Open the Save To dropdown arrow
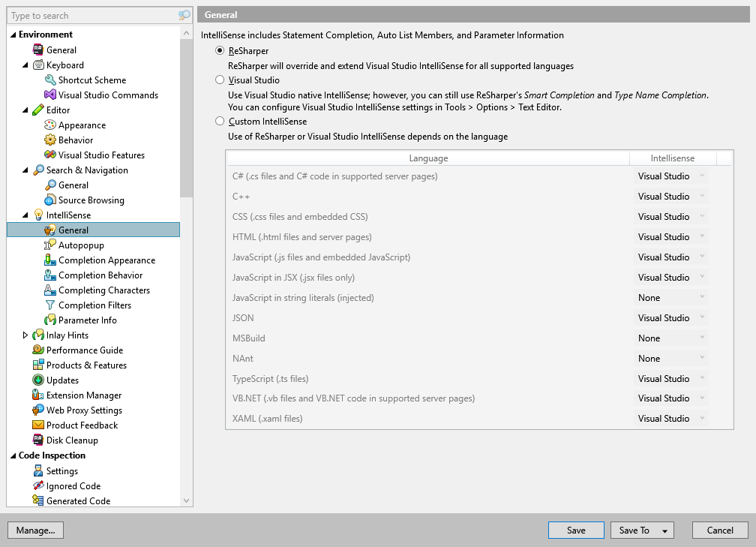 (x=664, y=531)
